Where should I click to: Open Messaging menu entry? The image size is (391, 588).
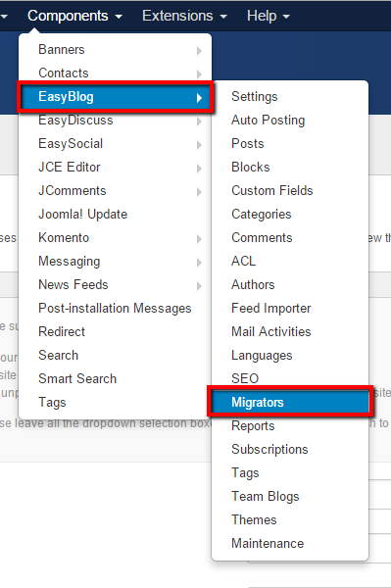point(115,262)
